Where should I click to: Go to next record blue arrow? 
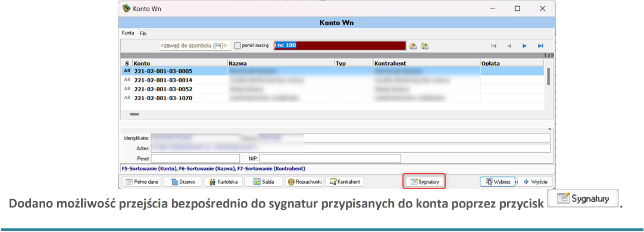(524, 46)
